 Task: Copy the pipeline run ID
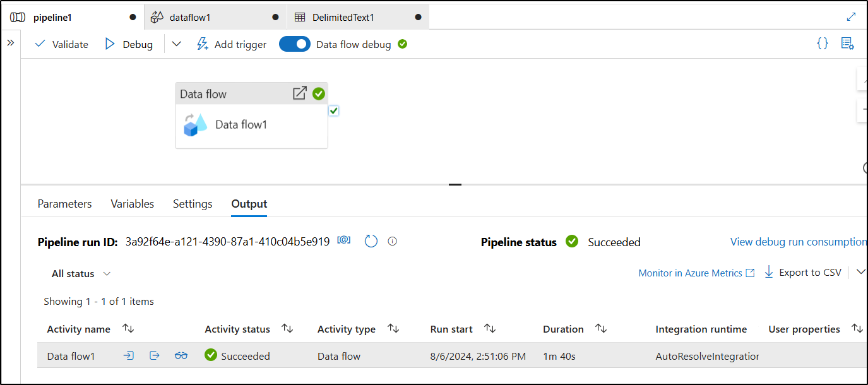pos(344,240)
